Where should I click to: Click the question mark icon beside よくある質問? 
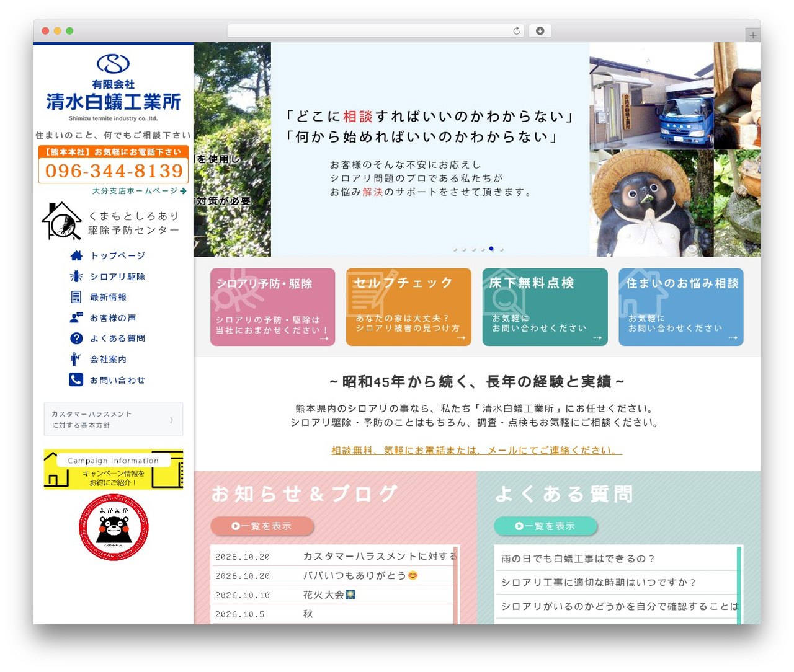[x=76, y=338]
